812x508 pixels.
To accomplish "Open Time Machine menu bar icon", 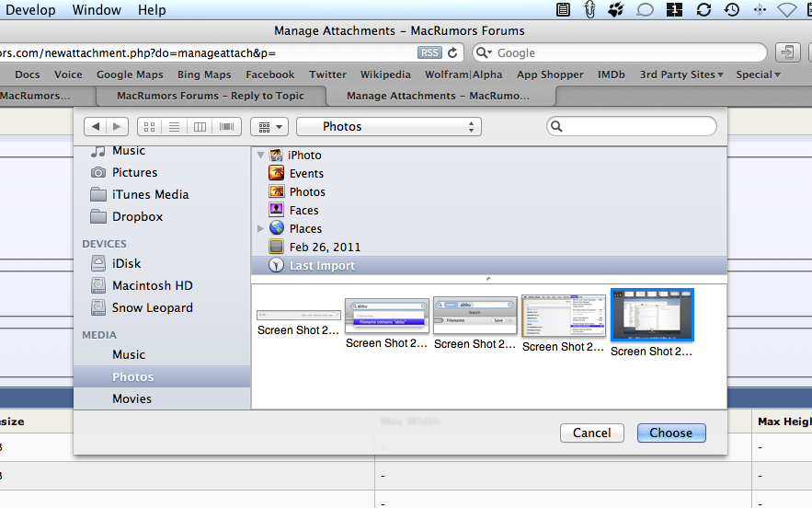I will pos(732,9).
